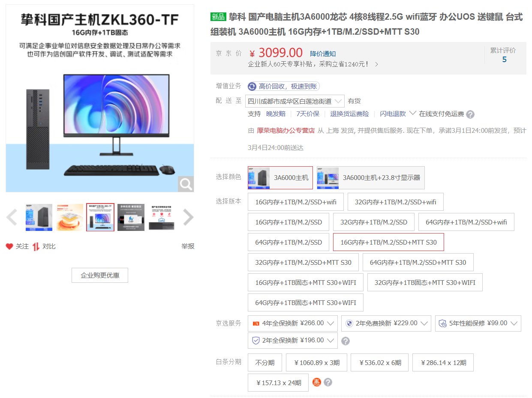Click the ¥3099.00 price text
This screenshot has width=532, height=398.
point(276,53)
